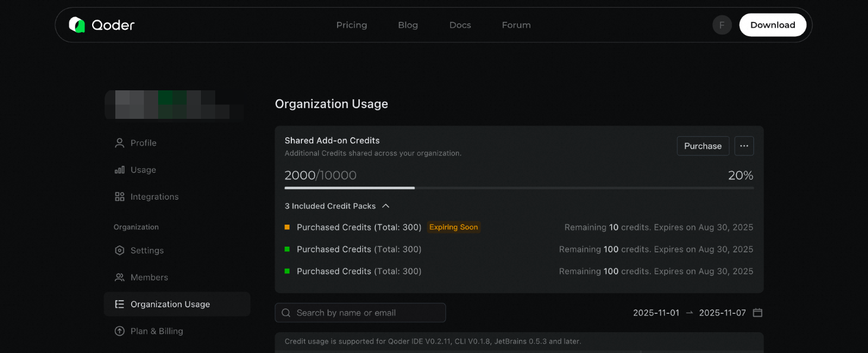Select Organization Usage in sidebar
The width and height of the screenshot is (868, 353).
point(177,304)
